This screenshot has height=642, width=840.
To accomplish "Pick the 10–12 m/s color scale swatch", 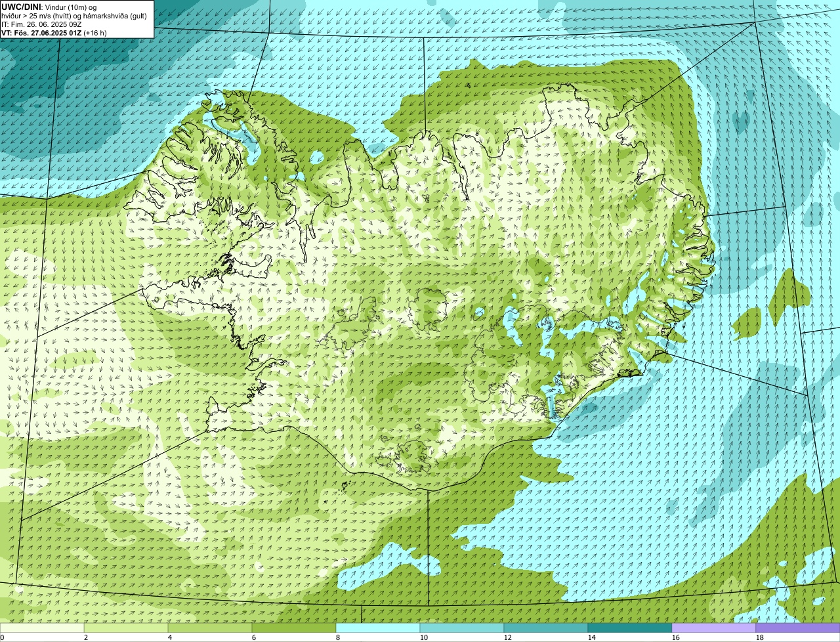I will [462, 628].
